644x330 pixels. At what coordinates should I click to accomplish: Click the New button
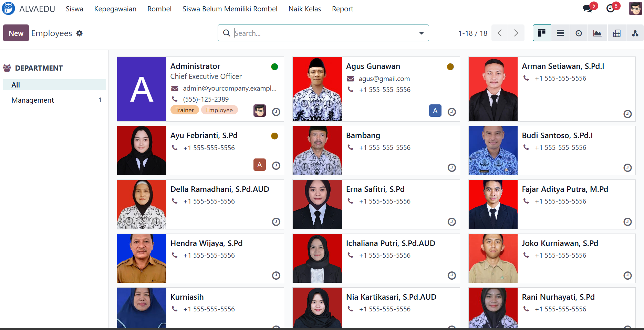16,33
